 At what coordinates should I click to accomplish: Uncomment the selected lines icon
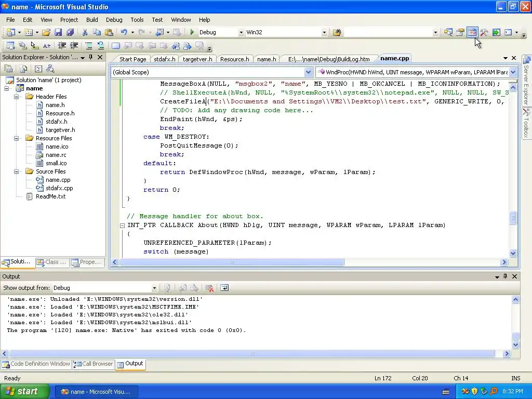point(100,46)
